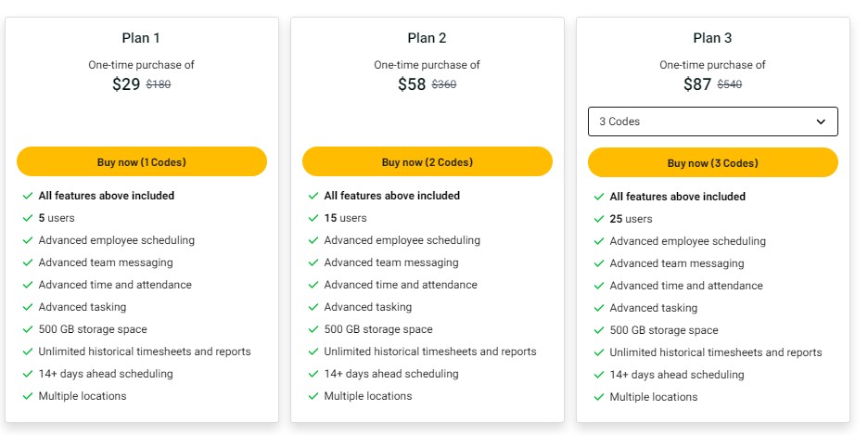
Task: Click checkmark beside 25 users in Plan 3
Action: 597,219
